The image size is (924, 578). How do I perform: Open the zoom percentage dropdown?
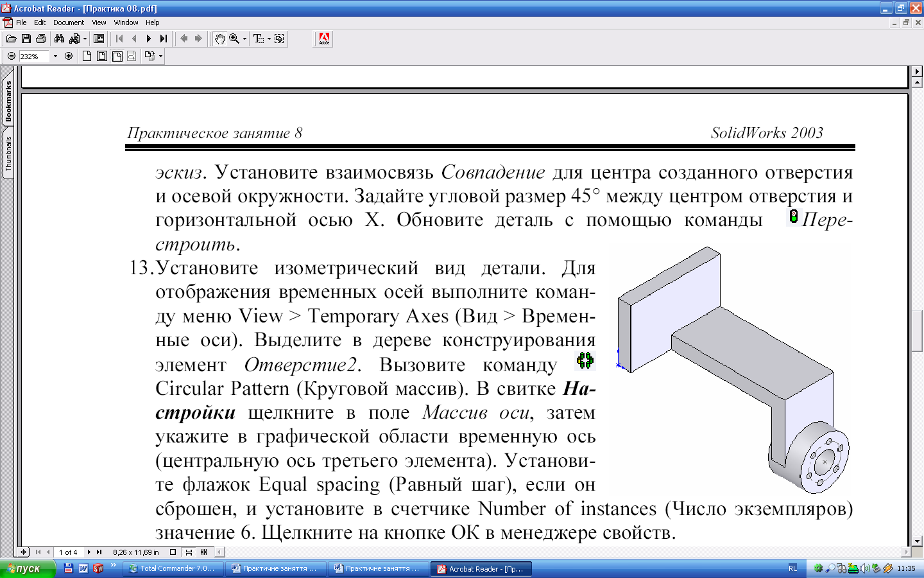pyautogui.click(x=55, y=57)
